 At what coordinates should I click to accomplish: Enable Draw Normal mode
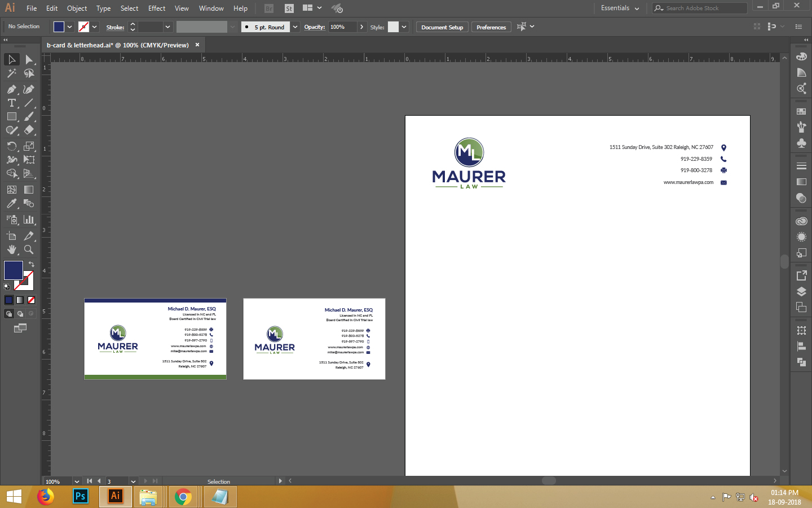(8, 314)
